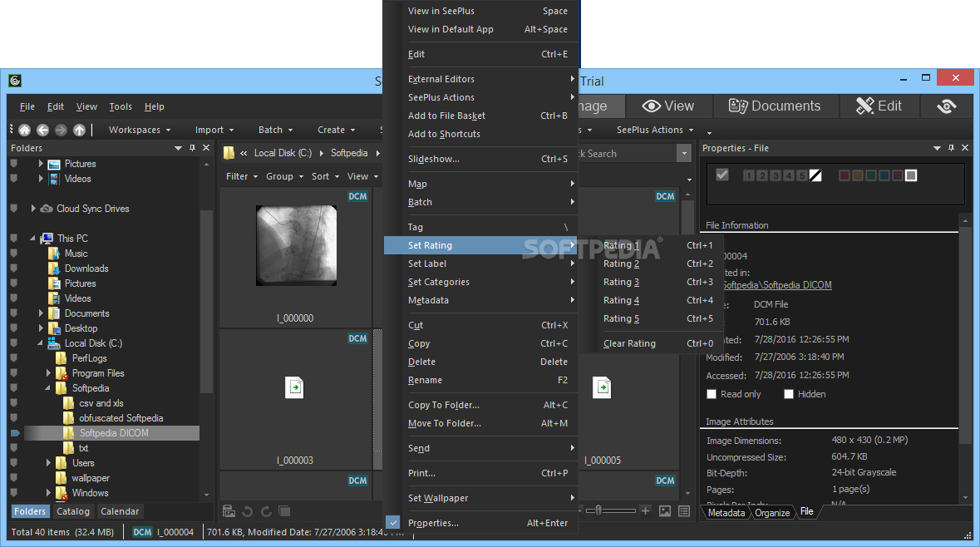Toggle Easy-Select marker beside Program Files

click(14, 373)
